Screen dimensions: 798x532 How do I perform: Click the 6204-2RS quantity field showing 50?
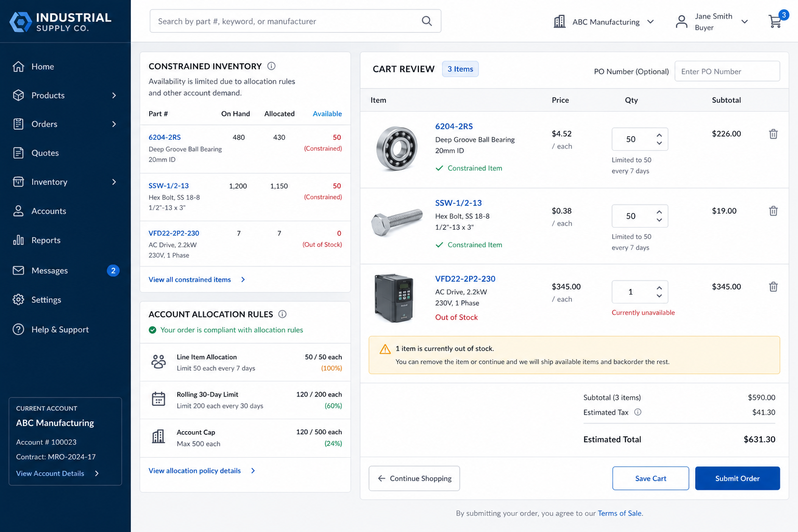tap(640, 139)
